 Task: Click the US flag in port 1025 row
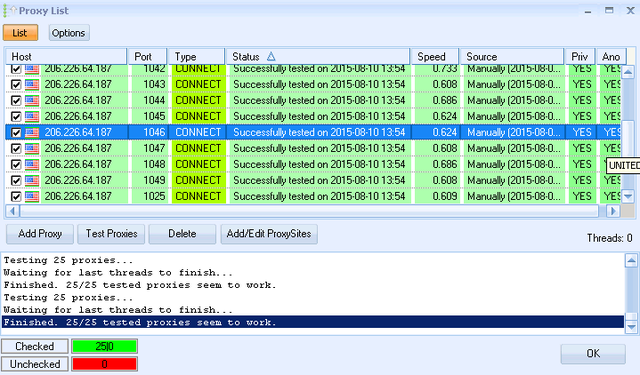pyautogui.click(x=32, y=197)
